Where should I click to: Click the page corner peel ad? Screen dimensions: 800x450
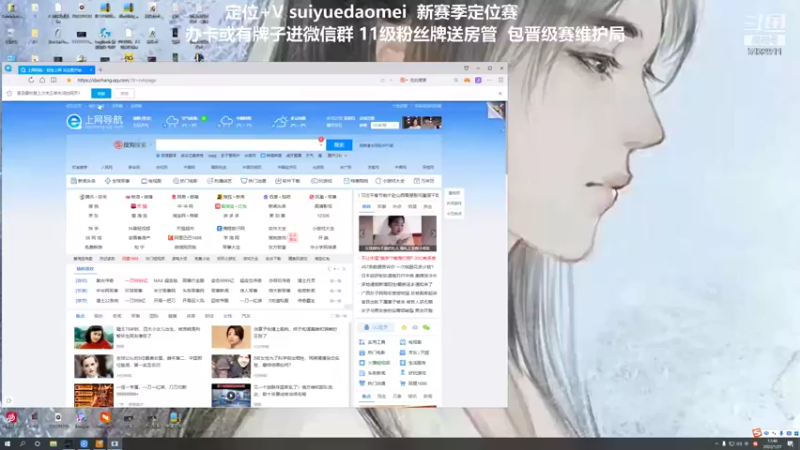pyautogui.click(x=495, y=110)
